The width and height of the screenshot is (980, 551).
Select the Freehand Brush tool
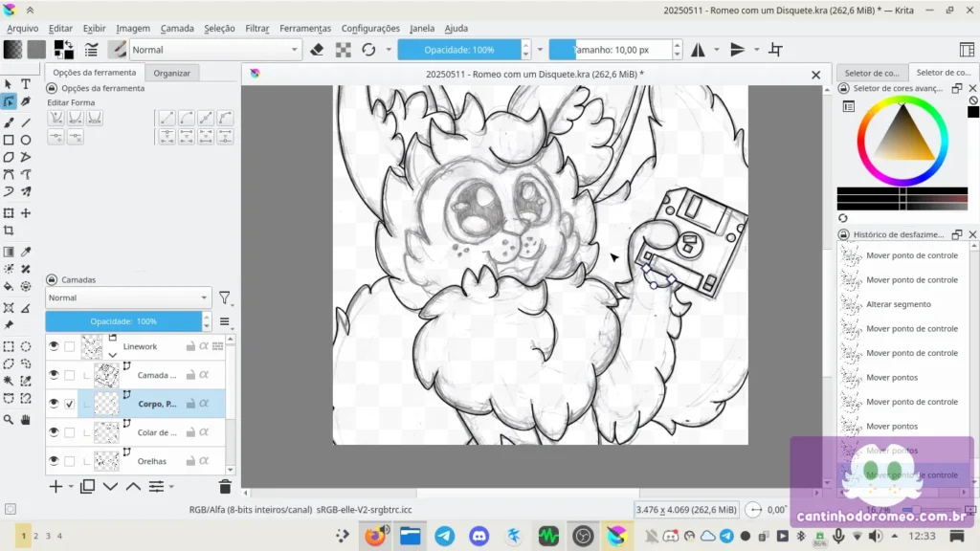(9, 122)
